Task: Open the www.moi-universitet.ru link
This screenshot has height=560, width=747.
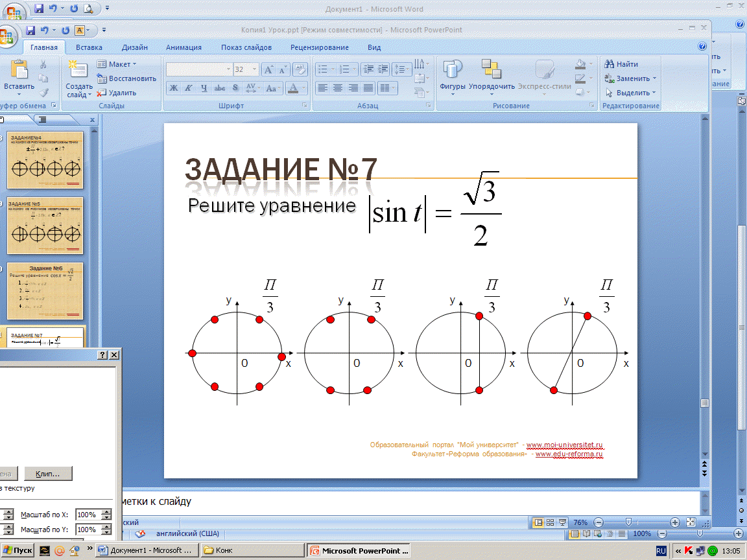Action: [565, 445]
